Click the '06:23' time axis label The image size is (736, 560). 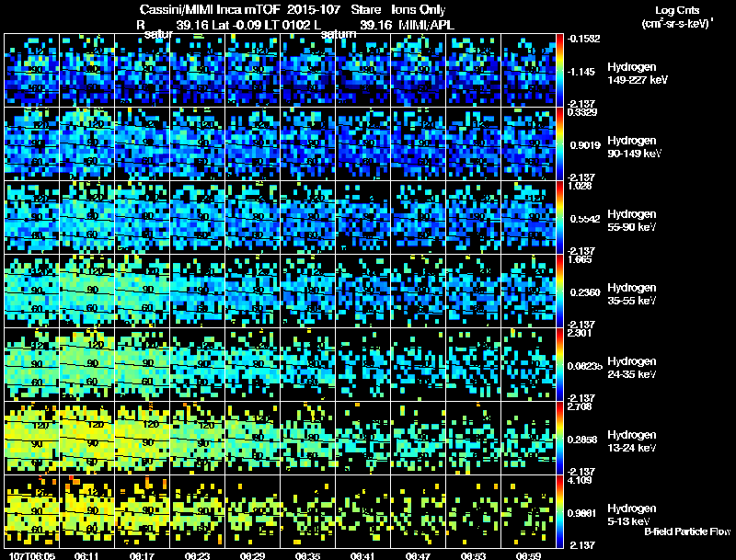pyautogui.click(x=197, y=556)
